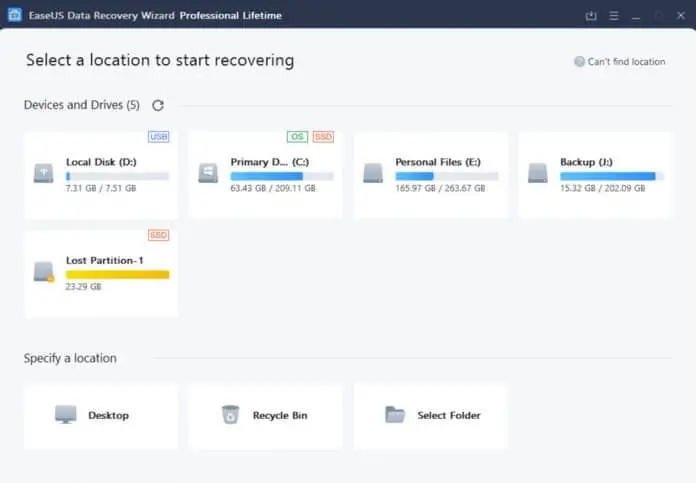This screenshot has width=696, height=483.
Task: Click the Select Folder folder icon
Action: tap(395, 414)
